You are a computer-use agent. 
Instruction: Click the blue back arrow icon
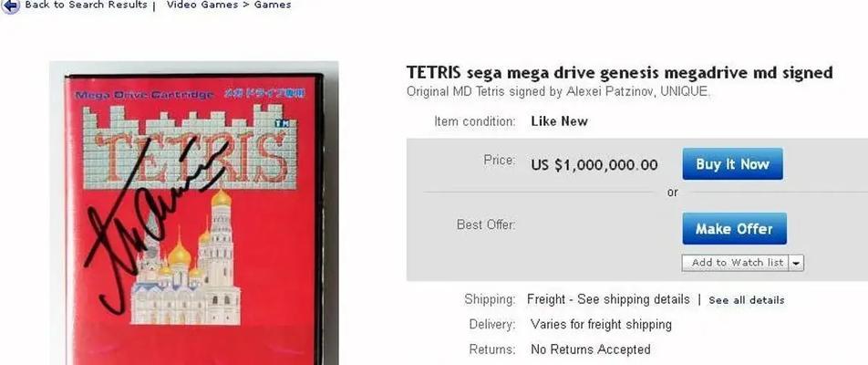click(10, 5)
